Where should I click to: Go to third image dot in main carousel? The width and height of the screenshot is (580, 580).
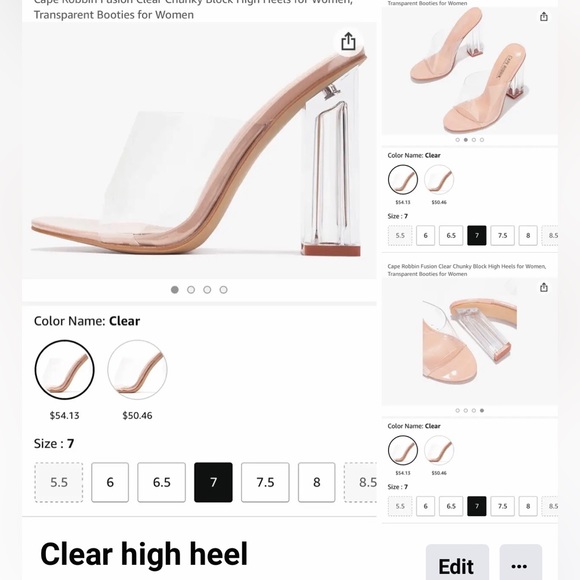207,290
